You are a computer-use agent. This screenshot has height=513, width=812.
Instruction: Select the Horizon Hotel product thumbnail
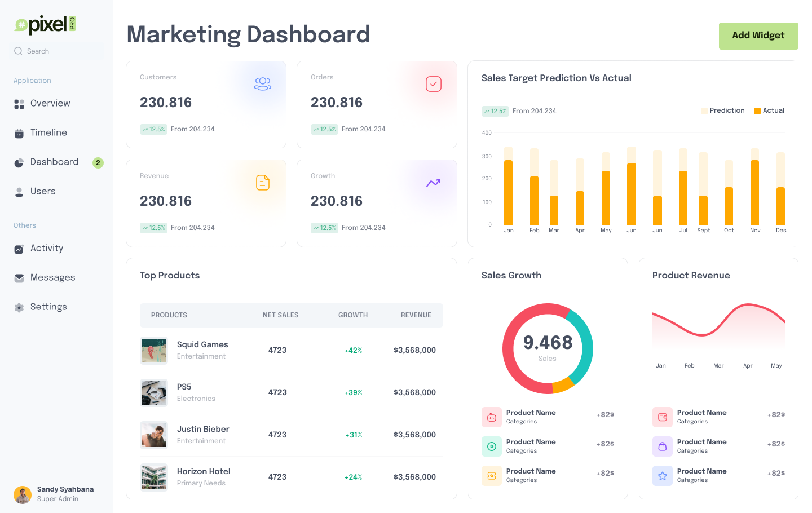click(154, 477)
